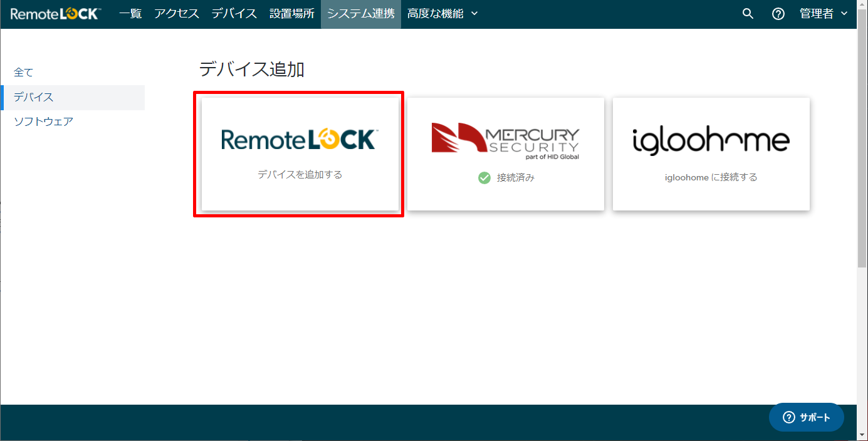The image size is (868, 441).
Task: Open the サポート help button
Action: pos(807,417)
